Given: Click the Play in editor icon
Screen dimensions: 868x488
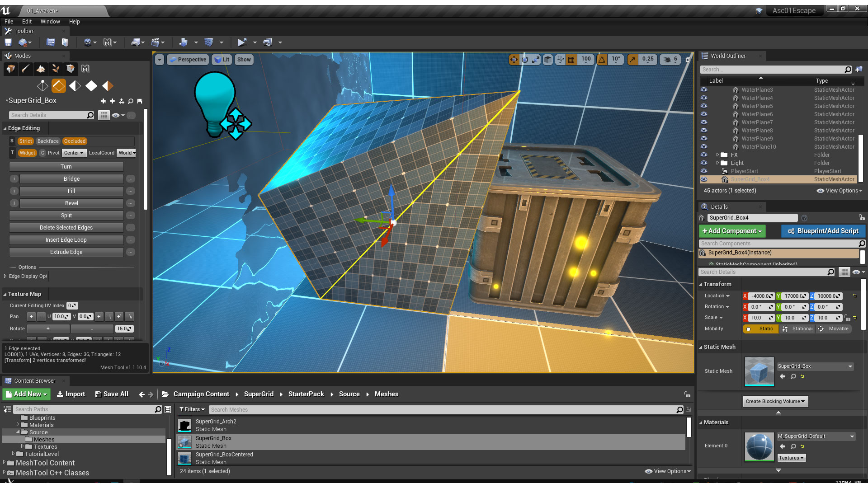Looking at the screenshot, I should 242,42.
